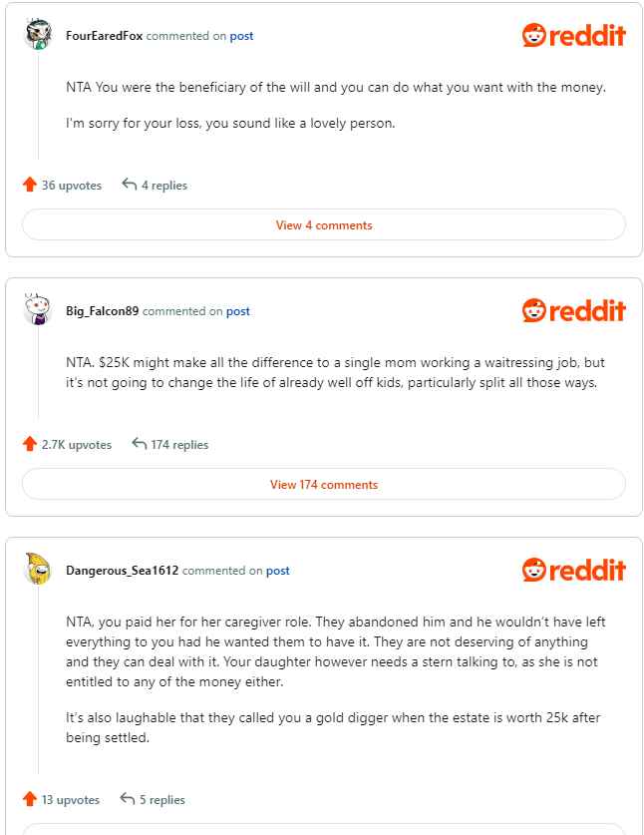Follow the 'post' link in FourEaredFox's comment header
The image size is (644, 835).
(241, 36)
